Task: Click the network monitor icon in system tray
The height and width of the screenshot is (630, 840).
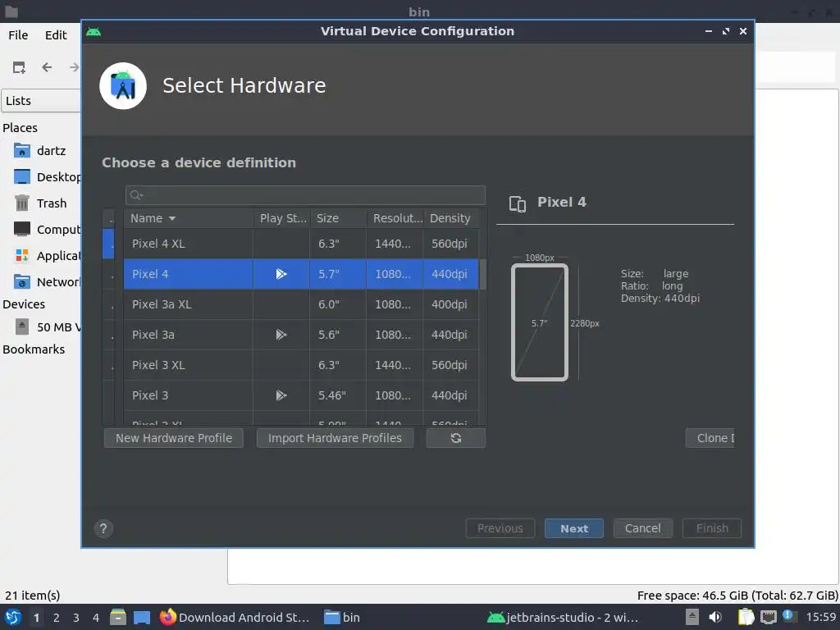Action: point(768,617)
